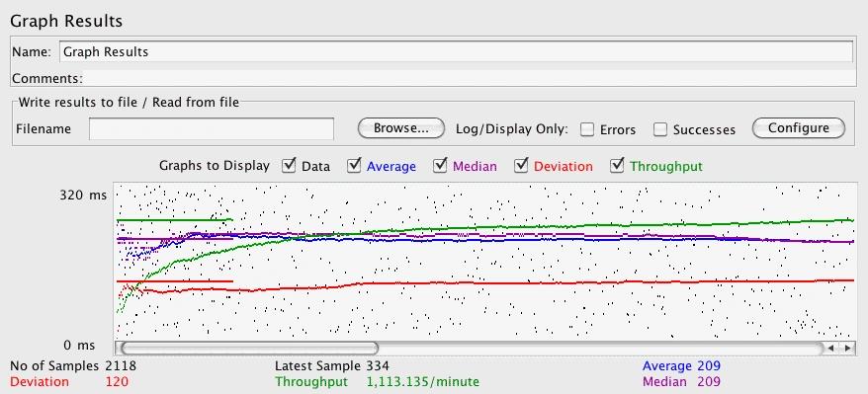Click the Graph Results title heading
Image resolution: width=868 pixels, height=394 pixels.
pos(66,21)
